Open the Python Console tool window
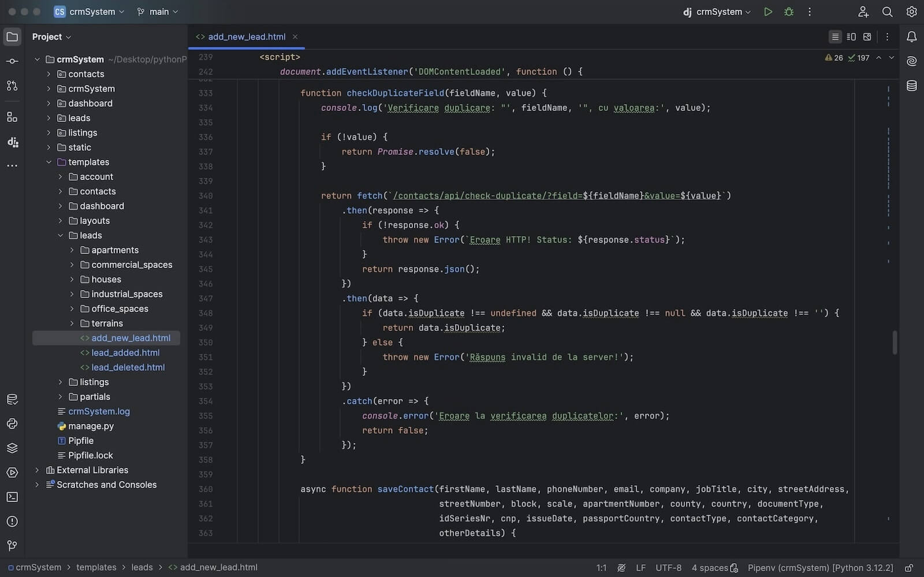Screen dimensions: 924x577 pos(12,424)
